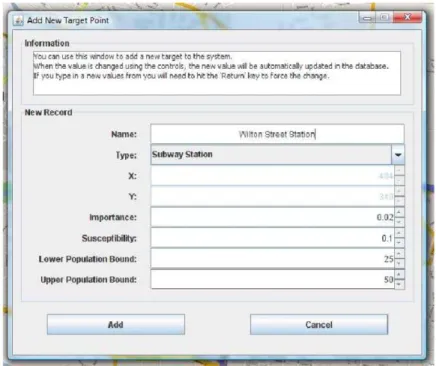436x366 pixels.
Task: Increase Importance with the up arrow
Action: pyautogui.click(x=399, y=212)
